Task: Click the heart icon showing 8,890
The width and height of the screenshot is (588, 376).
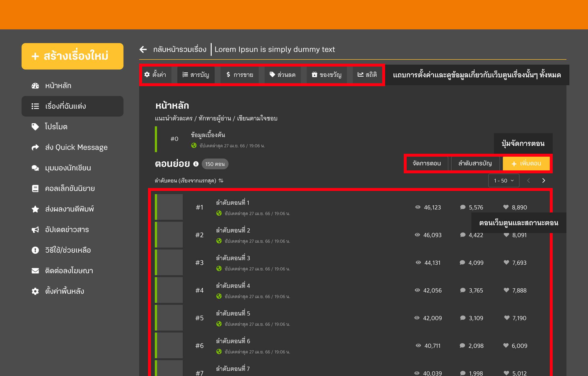Action: click(x=506, y=207)
